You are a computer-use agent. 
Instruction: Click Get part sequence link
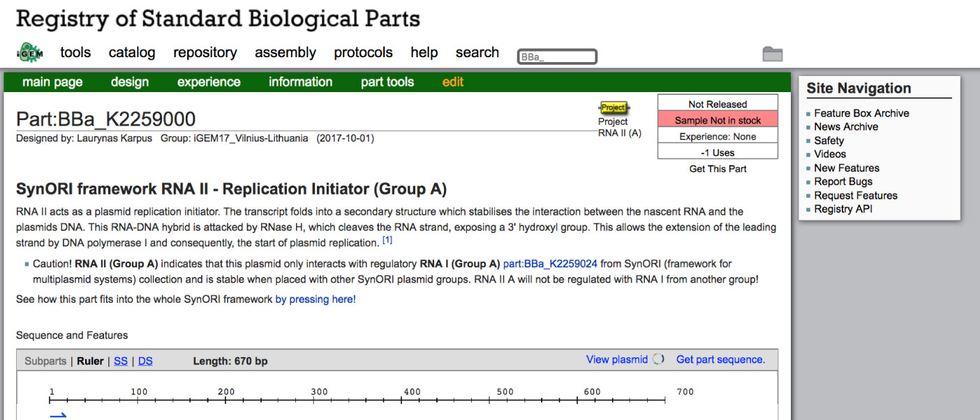[720, 359]
